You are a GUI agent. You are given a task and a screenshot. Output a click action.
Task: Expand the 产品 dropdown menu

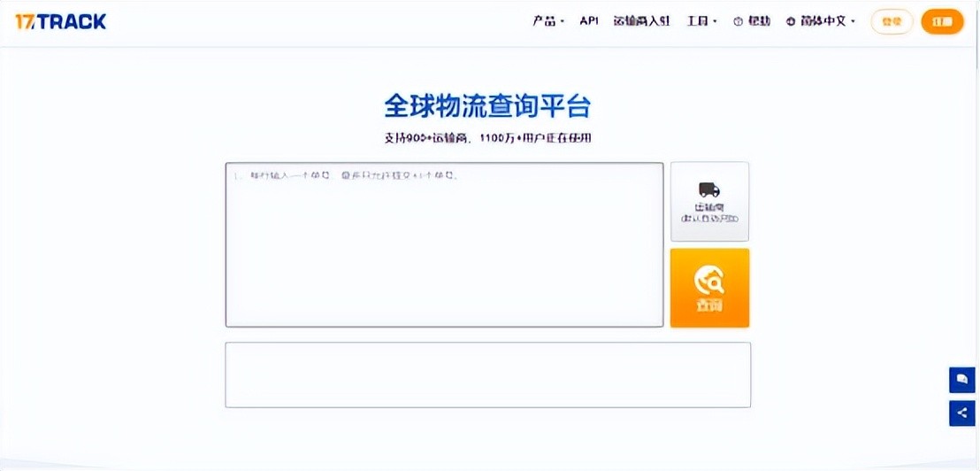point(547,22)
